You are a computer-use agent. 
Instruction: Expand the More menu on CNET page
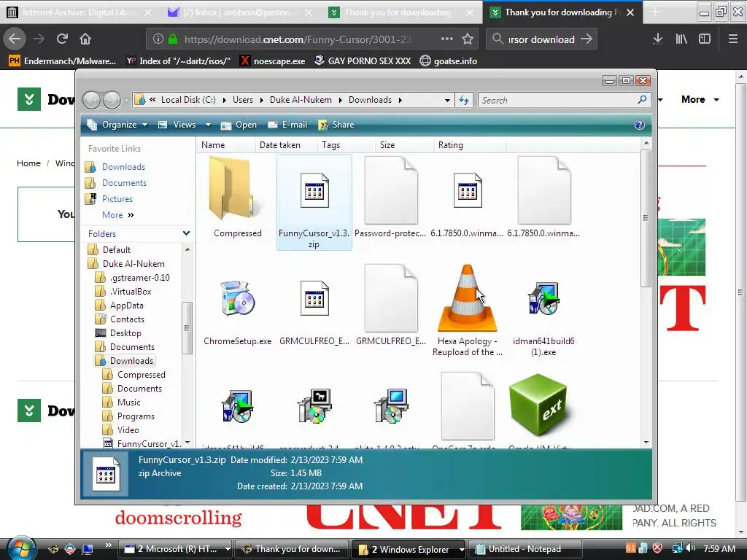[700, 99]
